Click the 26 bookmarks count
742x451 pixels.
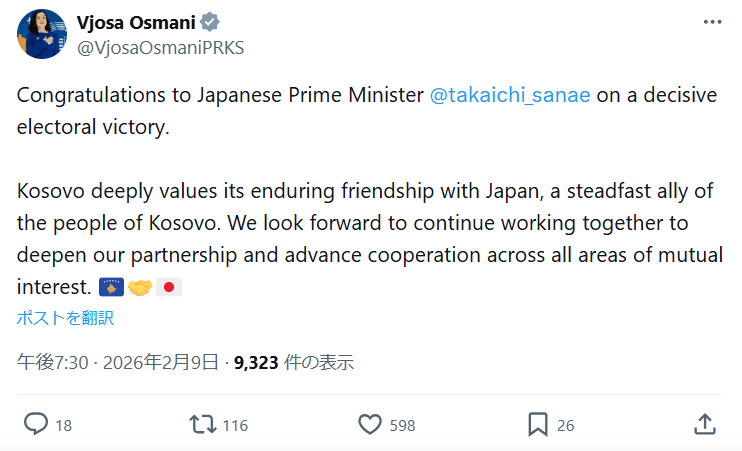pos(565,425)
